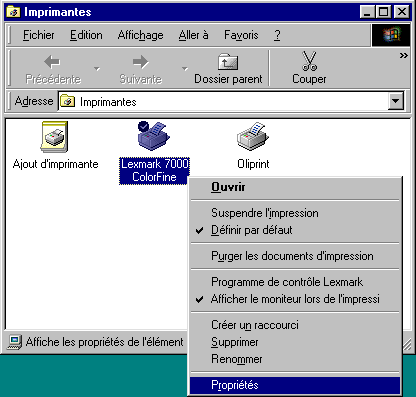This screenshot has width=416, height=397.
Task: Open the Adresse combo box dropdown
Action: 396,101
